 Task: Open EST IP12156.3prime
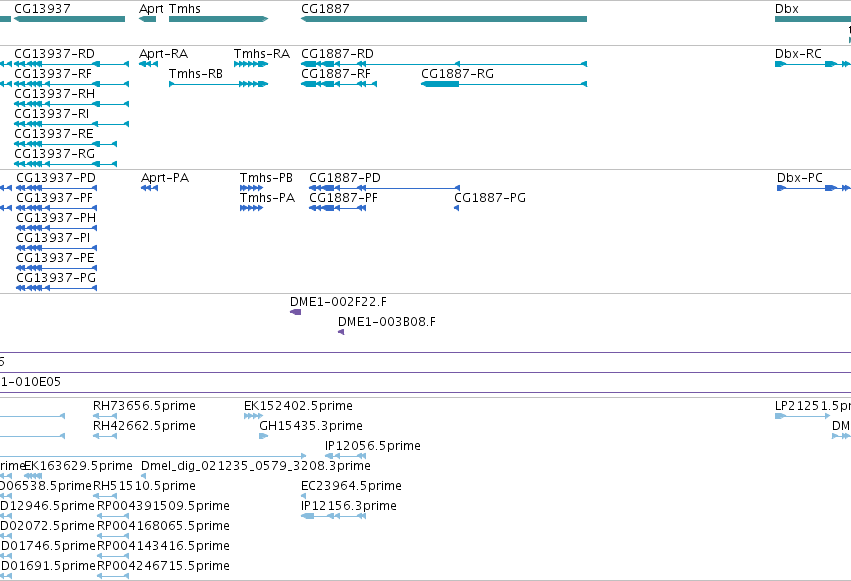pyautogui.click(x=349, y=507)
